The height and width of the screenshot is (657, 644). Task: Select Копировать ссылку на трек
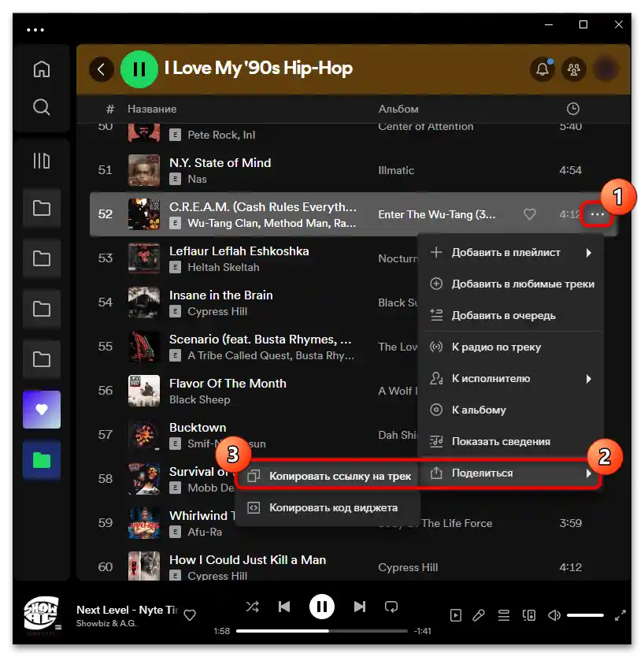(328, 476)
